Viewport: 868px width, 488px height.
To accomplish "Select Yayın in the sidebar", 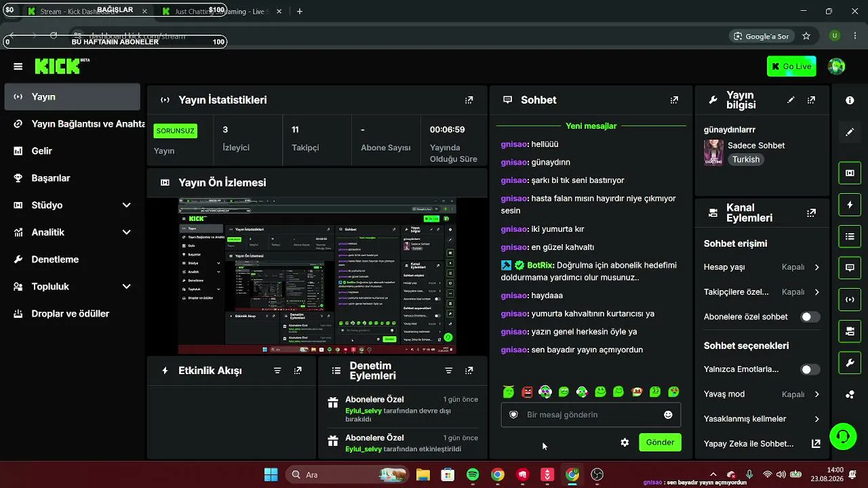I will [x=72, y=97].
